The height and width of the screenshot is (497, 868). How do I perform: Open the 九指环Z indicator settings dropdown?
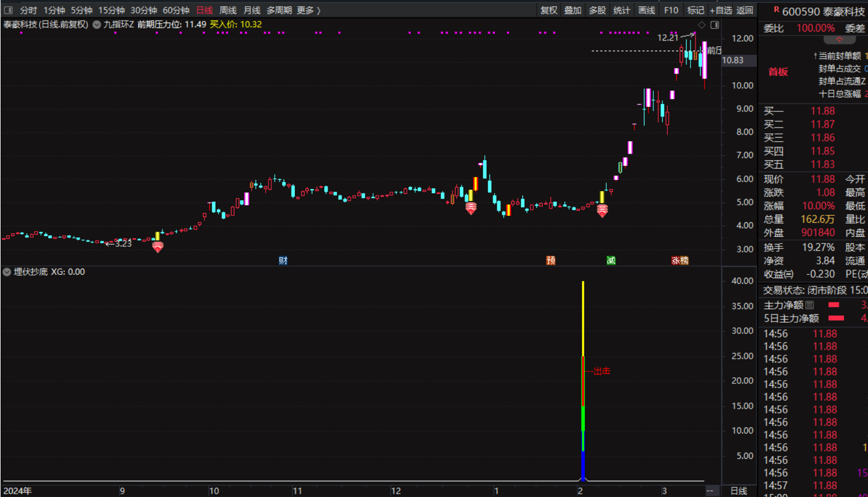coord(97,25)
